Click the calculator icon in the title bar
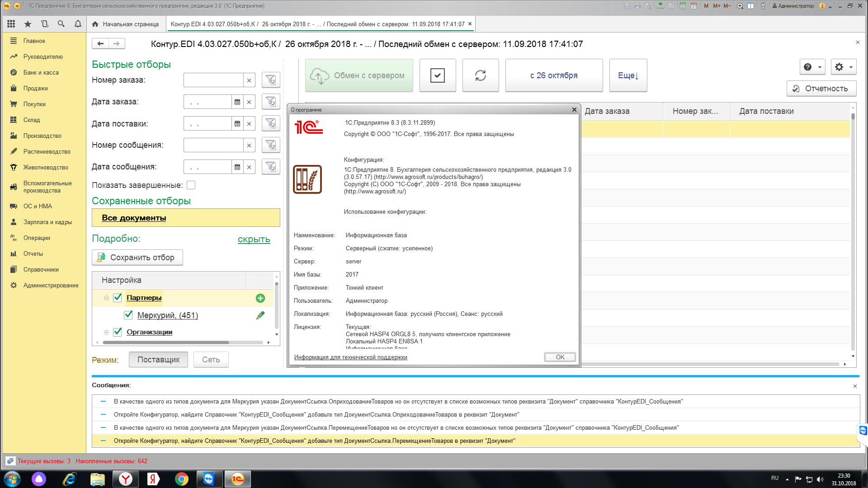This screenshot has height=488, width=868. 683,6
